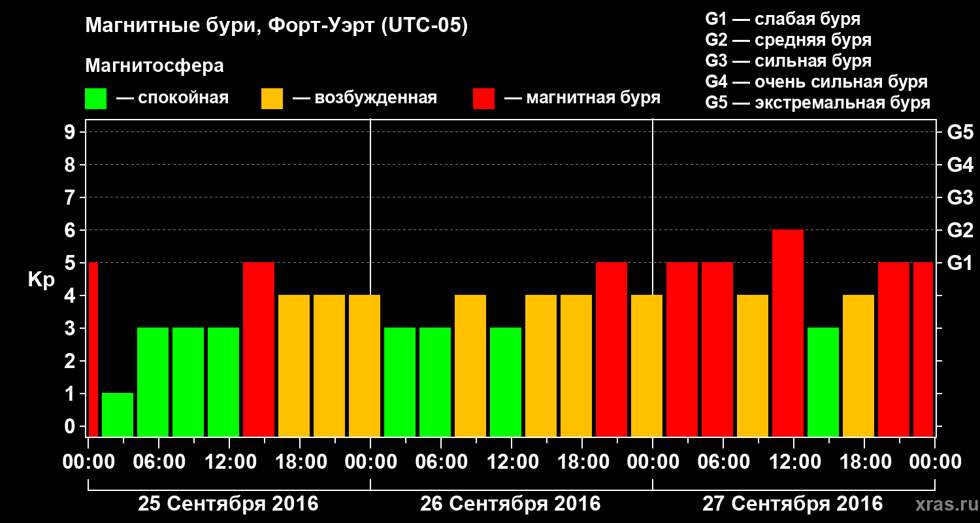
Task: Click the right-axis 'G4' label
Action: (x=960, y=165)
